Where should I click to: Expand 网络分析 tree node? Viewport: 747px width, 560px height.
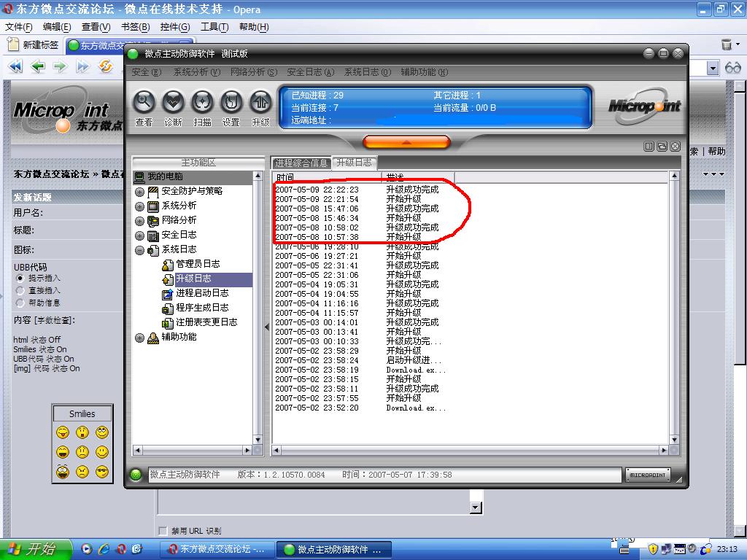(x=139, y=221)
